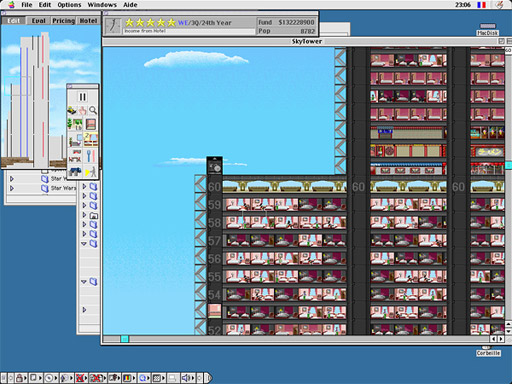Viewport: 512px width, 384px height.
Task: Click the WE/3Q/24th Year date text
Action: (x=205, y=23)
